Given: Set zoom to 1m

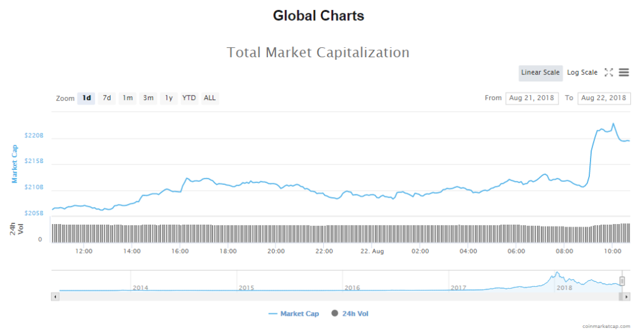Looking at the screenshot, I should [x=128, y=98].
